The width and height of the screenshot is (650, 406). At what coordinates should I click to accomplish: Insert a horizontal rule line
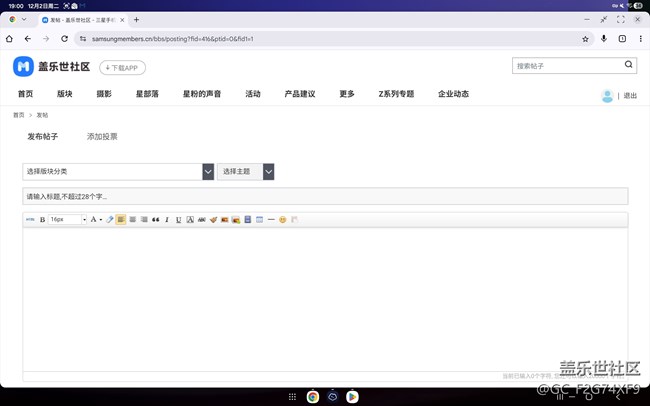271,219
